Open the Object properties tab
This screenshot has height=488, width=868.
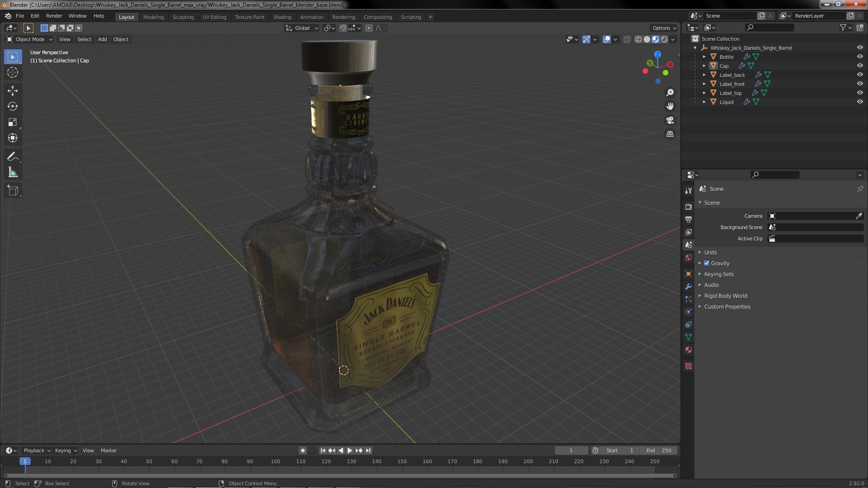point(688,274)
